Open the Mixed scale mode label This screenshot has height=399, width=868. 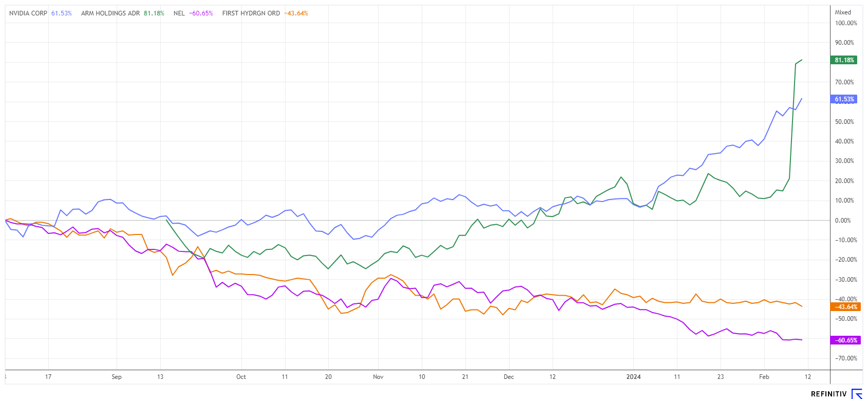point(843,12)
